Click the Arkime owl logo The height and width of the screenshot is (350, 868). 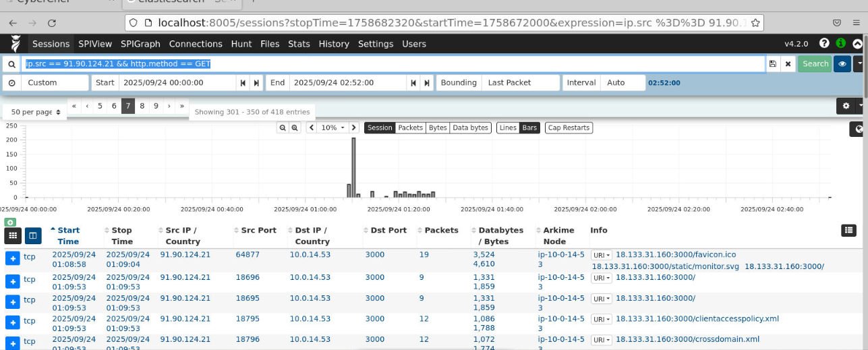click(x=16, y=44)
